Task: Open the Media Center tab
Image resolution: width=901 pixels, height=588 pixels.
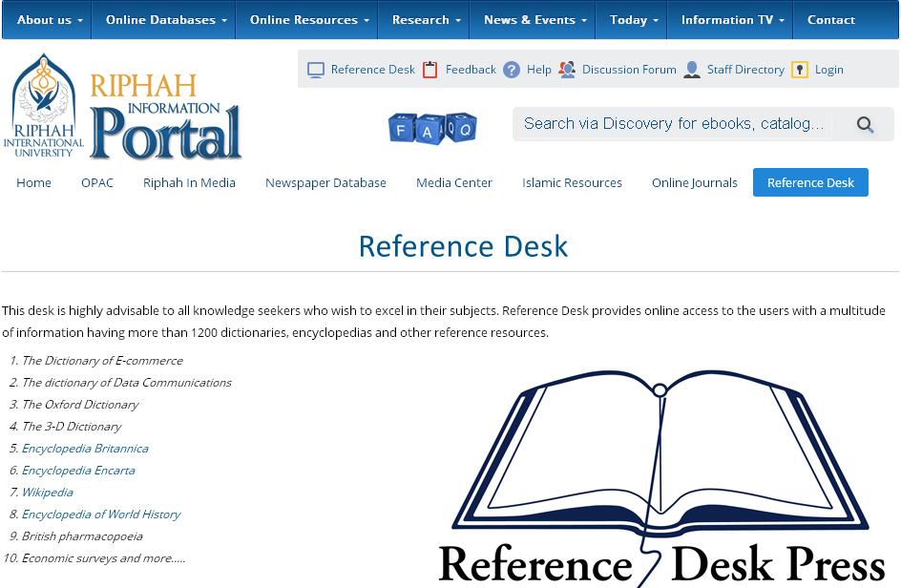Action: pyautogui.click(x=454, y=182)
